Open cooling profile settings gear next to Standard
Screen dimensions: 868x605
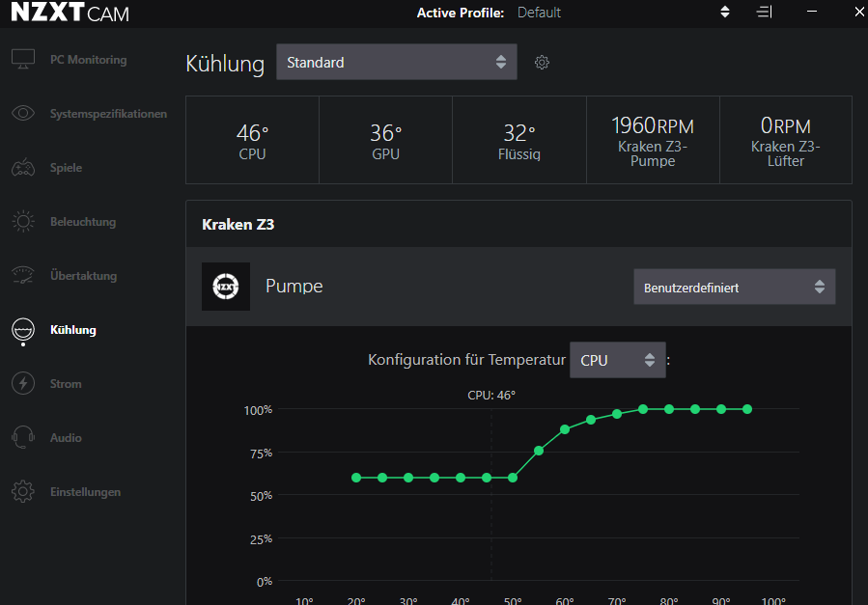point(542,63)
